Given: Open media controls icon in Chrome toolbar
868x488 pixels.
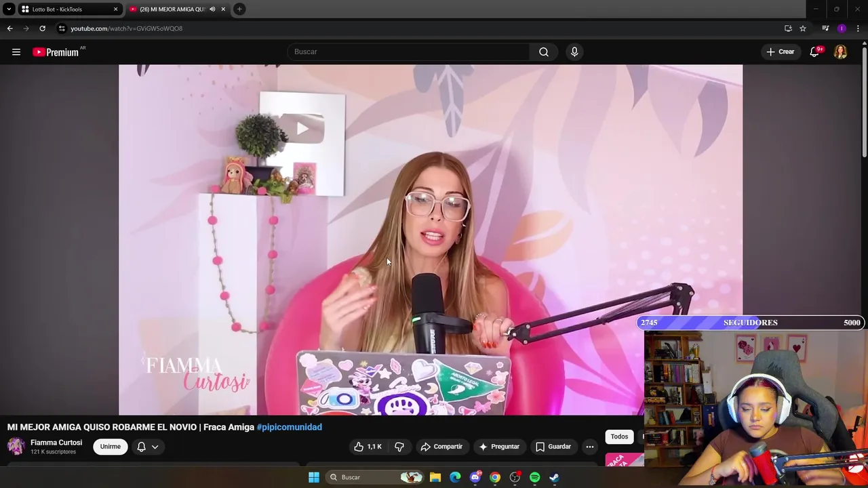Looking at the screenshot, I should click(x=825, y=28).
